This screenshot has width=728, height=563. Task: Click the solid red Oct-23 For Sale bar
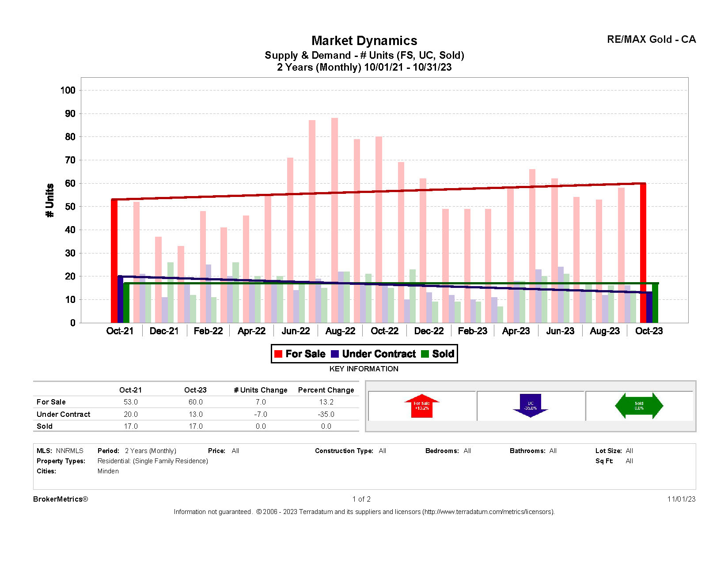[x=643, y=253]
